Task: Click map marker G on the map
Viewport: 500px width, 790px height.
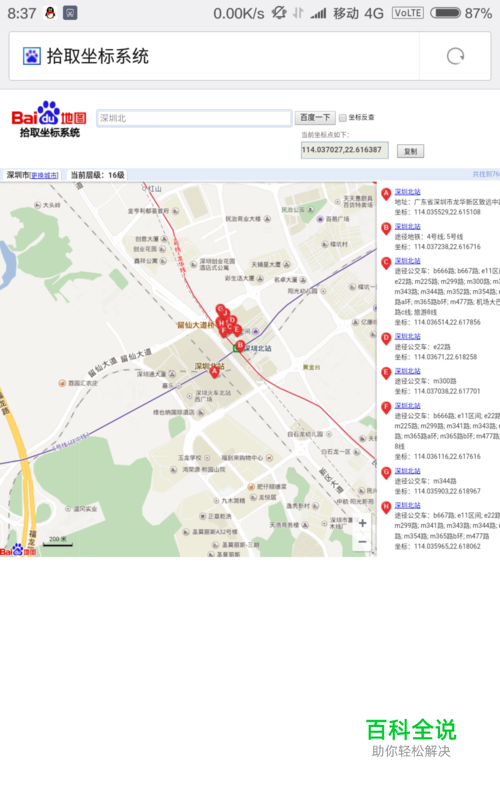Action: point(220,309)
